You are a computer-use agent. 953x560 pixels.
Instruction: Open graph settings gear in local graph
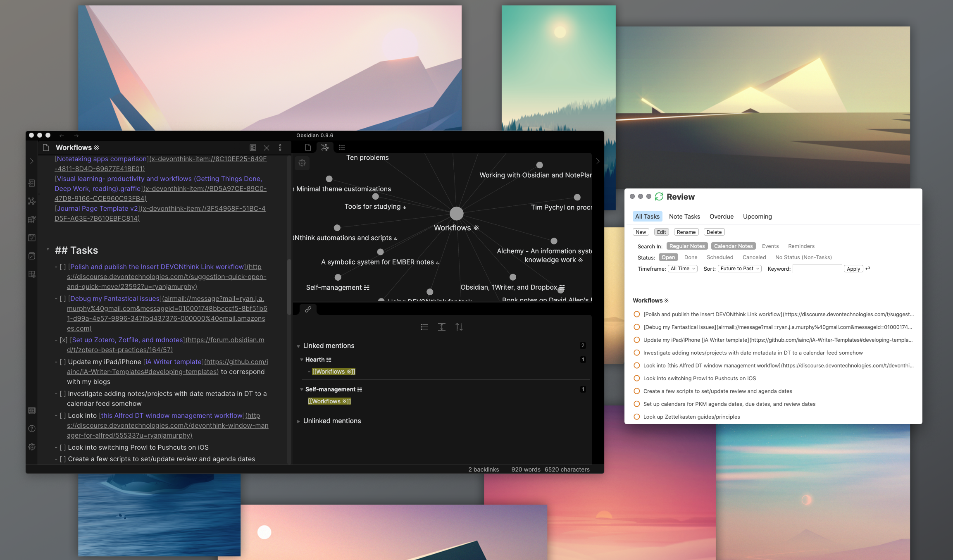coord(302,163)
